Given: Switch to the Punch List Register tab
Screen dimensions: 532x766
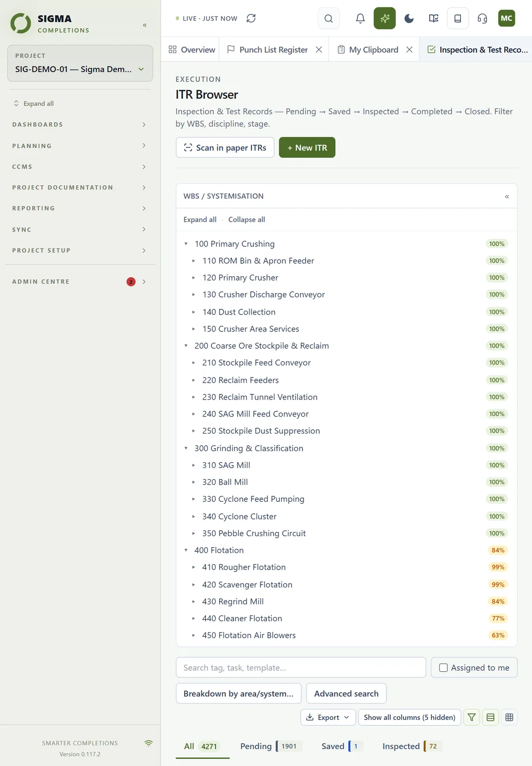Looking at the screenshot, I should coord(267,49).
